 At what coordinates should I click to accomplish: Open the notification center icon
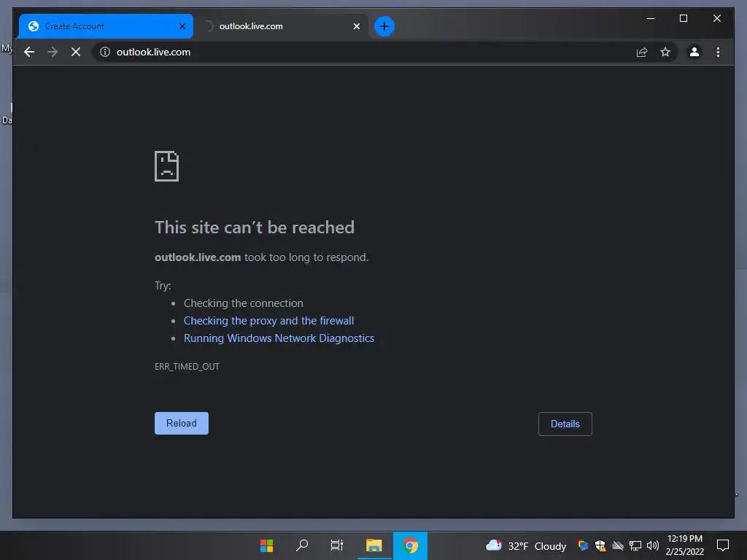tap(723, 545)
